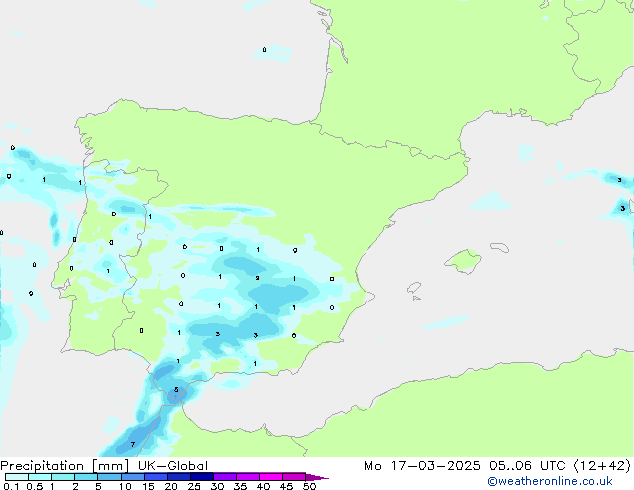Pick the 15–20 mm legend color swatch
Image resolution: width=634 pixels, height=490 pixels.
point(156,477)
